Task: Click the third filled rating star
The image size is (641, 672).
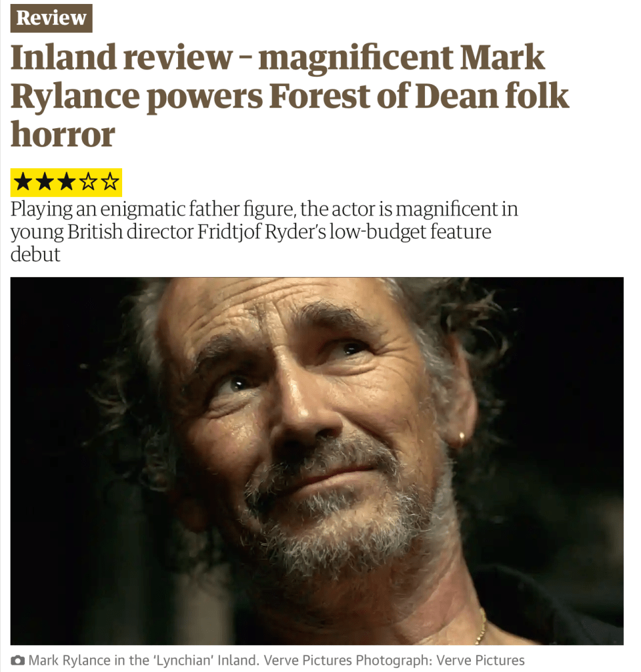Action: pos(66,182)
